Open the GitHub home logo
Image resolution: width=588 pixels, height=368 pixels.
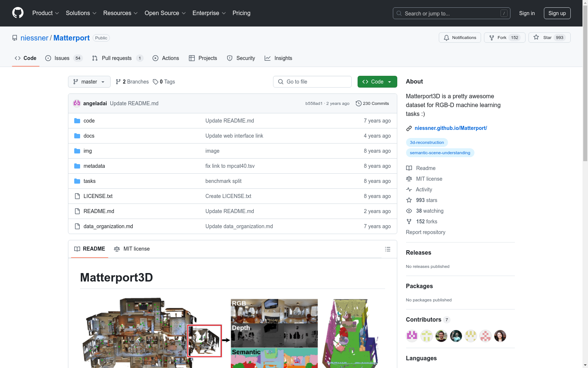pos(18,13)
